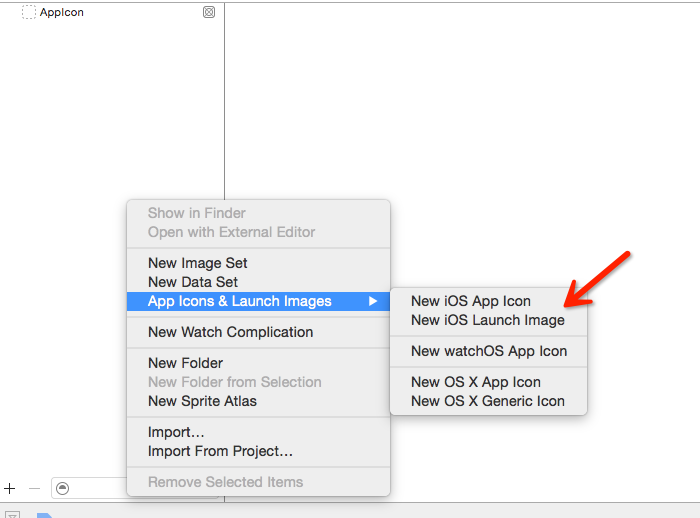Select New watchOS App Icon
The width and height of the screenshot is (700, 518).
click(x=489, y=351)
